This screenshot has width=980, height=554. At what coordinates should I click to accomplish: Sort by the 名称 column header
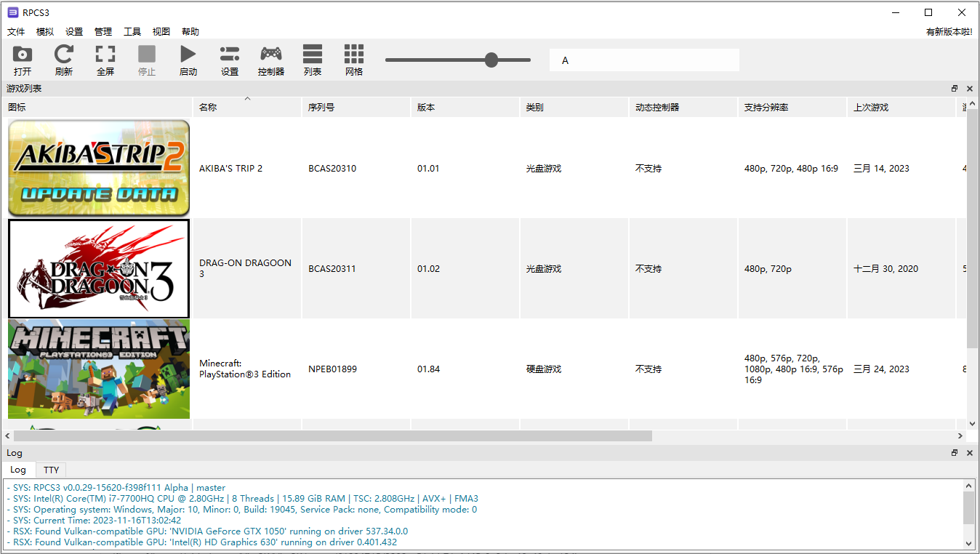click(247, 107)
